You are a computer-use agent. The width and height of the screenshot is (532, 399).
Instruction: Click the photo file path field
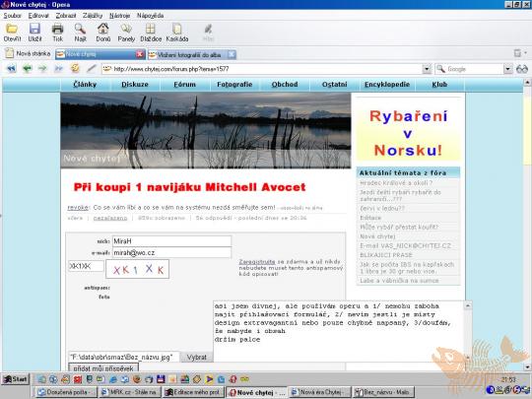click(124, 357)
